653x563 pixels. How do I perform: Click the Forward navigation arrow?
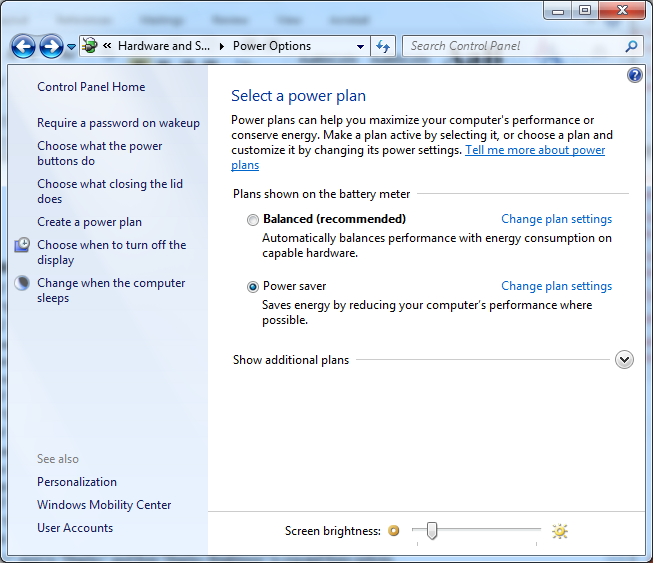(51, 46)
